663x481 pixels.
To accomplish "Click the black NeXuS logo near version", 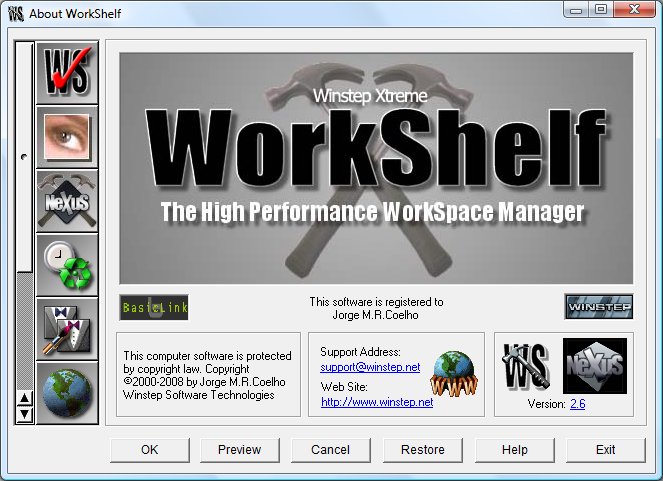I will tap(594, 365).
